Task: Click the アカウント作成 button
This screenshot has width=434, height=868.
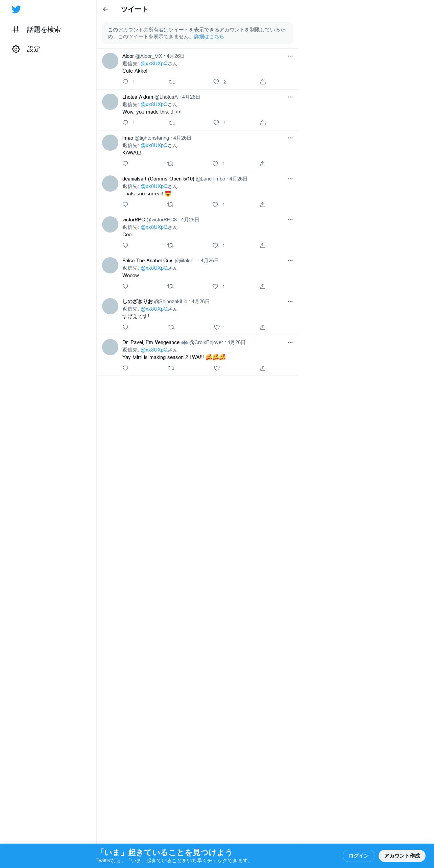Action: [x=402, y=855]
